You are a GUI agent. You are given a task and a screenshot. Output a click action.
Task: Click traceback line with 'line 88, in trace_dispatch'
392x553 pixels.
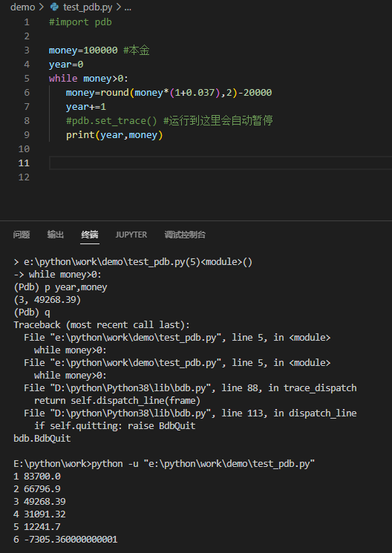[x=190, y=388]
